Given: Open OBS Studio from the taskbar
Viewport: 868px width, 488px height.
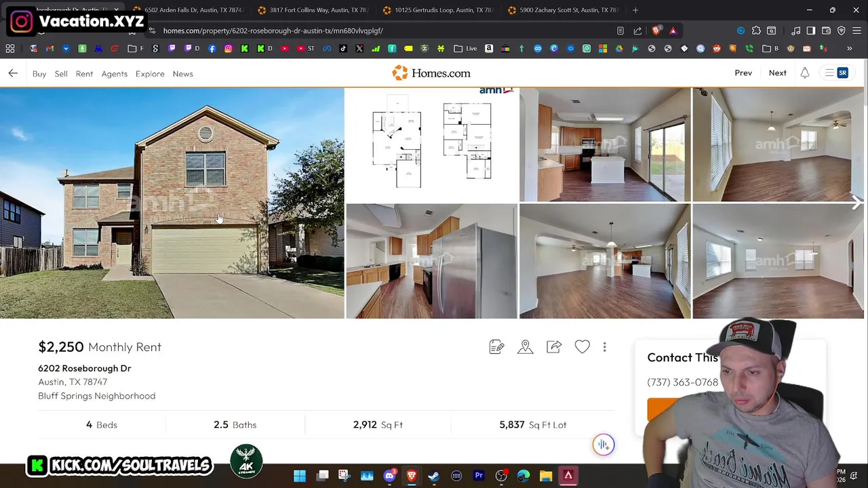Looking at the screenshot, I should pos(501,476).
